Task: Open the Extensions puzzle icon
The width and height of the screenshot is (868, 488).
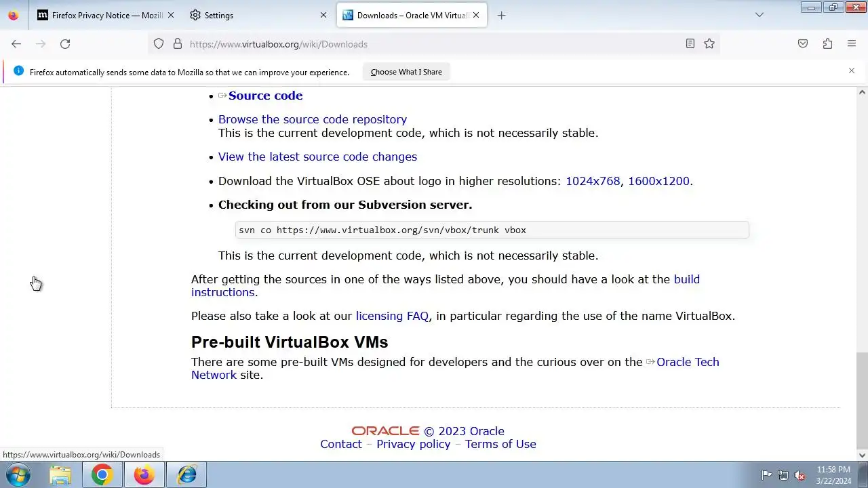Action: click(827, 44)
